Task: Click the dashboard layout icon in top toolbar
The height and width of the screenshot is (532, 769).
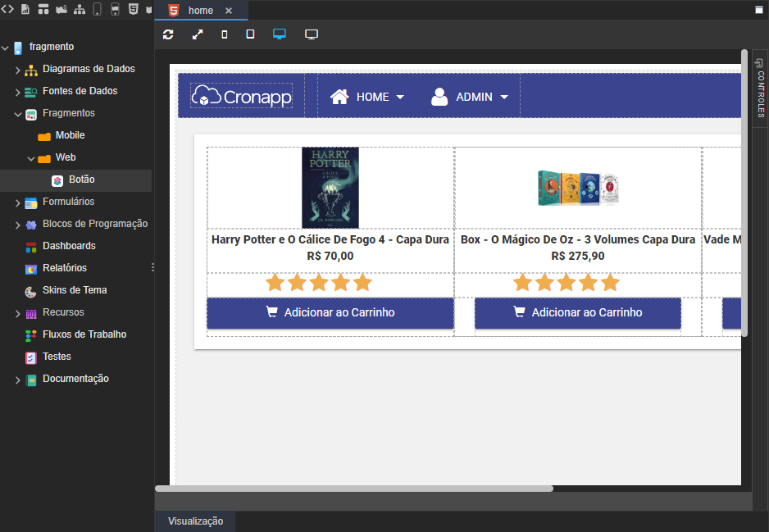Action: [x=43, y=9]
